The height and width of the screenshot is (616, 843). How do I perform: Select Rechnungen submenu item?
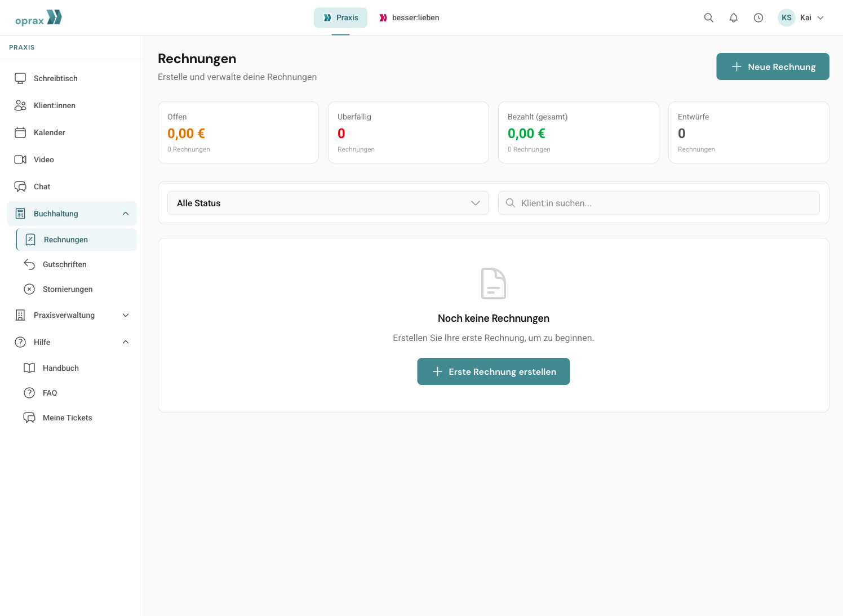[77, 240]
